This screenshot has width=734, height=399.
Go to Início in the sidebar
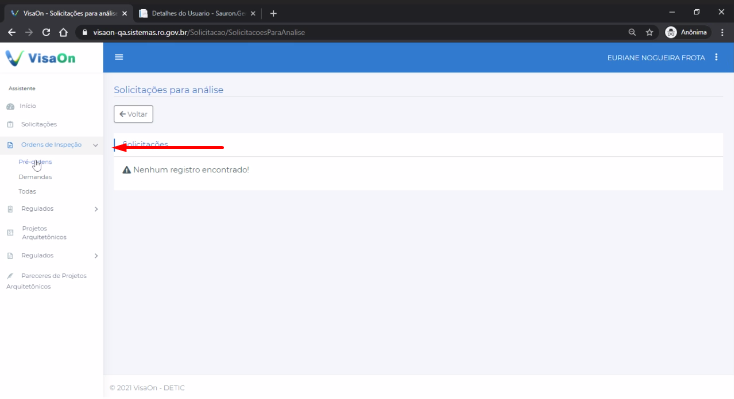click(28, 106)
